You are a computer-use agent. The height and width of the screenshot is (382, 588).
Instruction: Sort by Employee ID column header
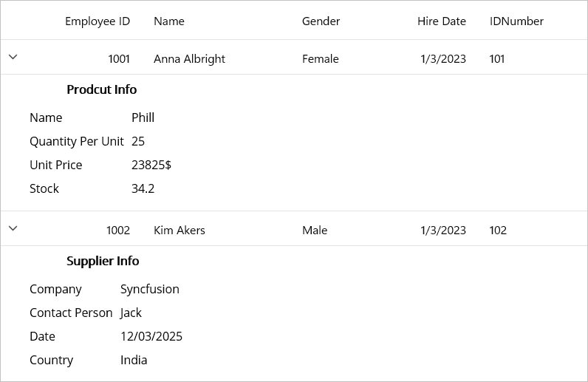(97, 21)
